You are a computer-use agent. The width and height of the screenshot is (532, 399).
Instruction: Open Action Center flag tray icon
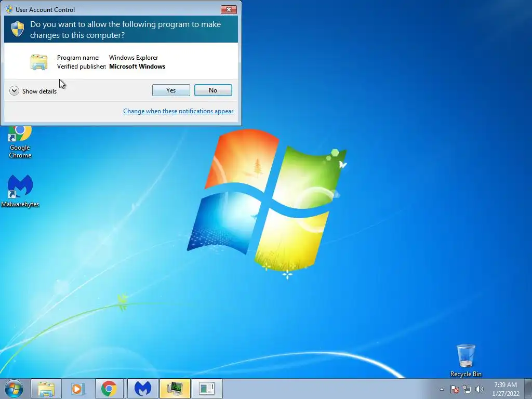[455, 390]
